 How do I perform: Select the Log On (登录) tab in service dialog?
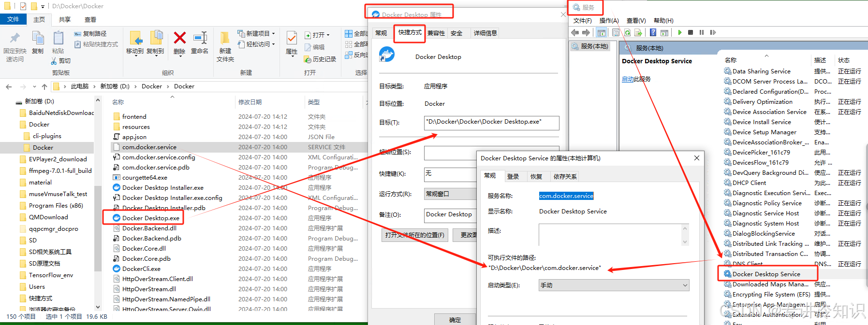click(x=513, y=177)
